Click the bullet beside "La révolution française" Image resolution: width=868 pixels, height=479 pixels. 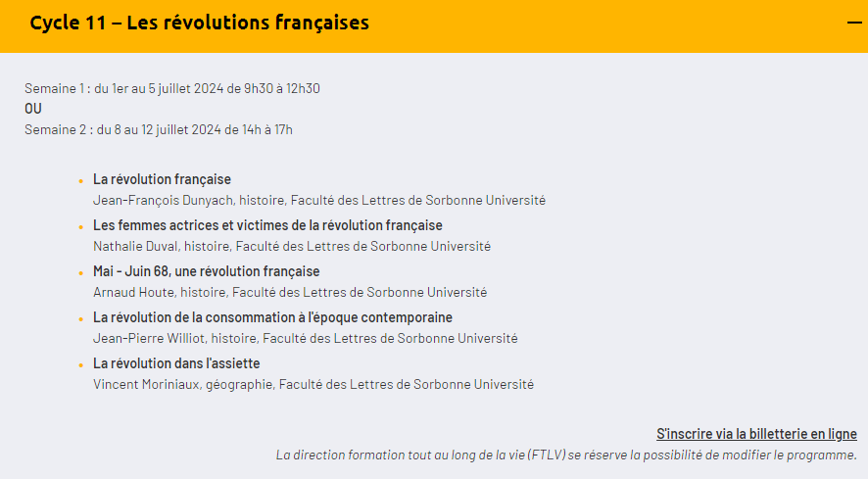coord(80,181)
